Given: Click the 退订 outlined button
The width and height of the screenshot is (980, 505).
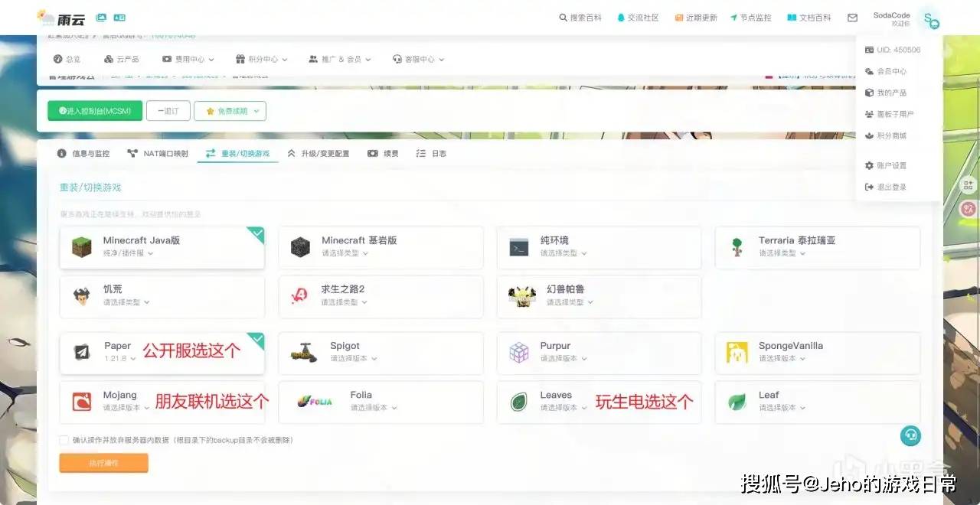Looking at the screenshot, I should click(x=168, y=111).
